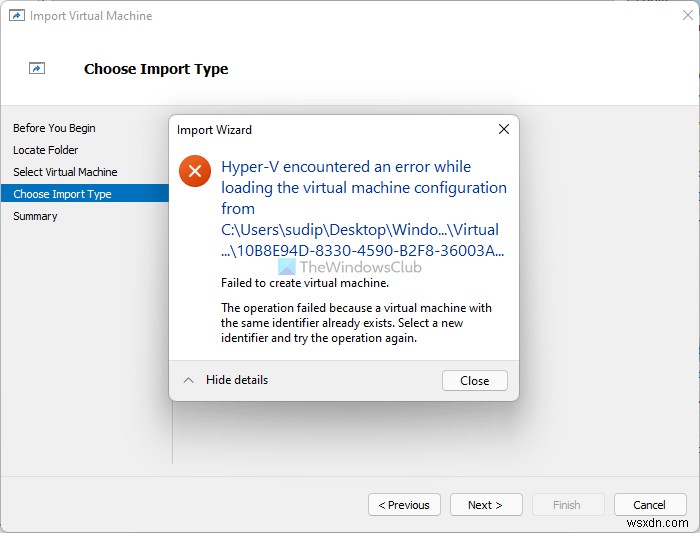Click the Import Wizard dialog title
The image size is (700, 533).
pyautogui.click(x=214, y=130)
